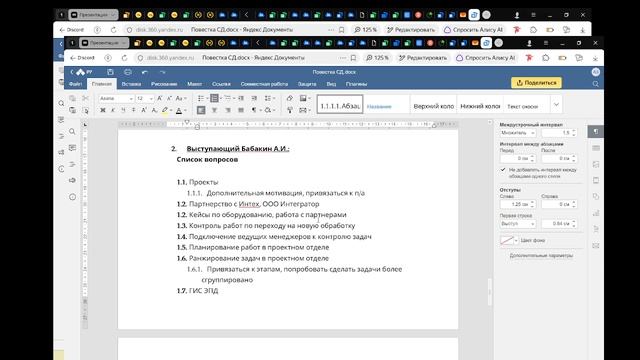Open the search icon in left sidebar
The height and width of the screenshot is (360, 640).
pos(72,131)
